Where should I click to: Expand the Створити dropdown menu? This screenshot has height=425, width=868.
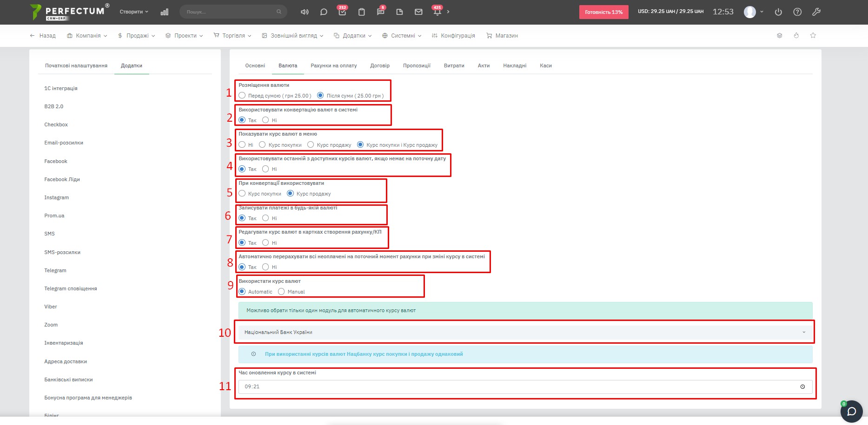point(134,12)
